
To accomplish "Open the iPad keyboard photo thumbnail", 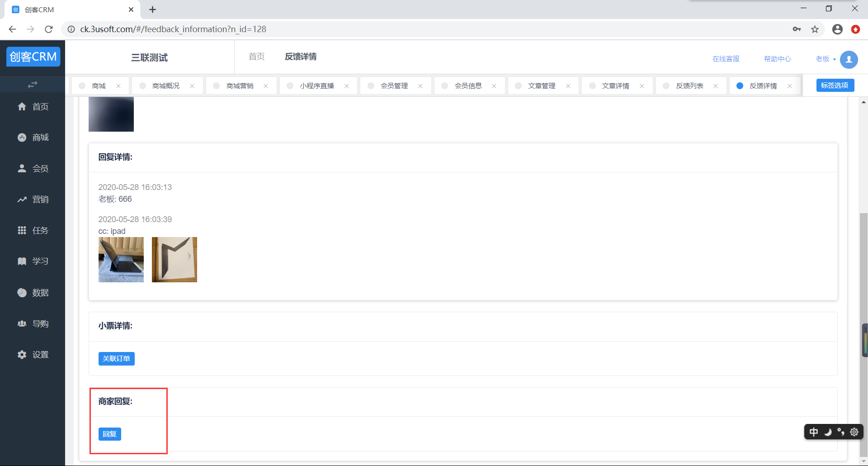I will click(x=121, y=260).
